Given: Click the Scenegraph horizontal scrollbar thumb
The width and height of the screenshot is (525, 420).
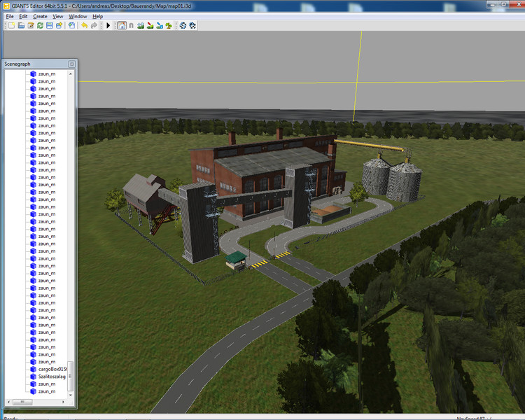Looking at the screenshot, I should (x=23, y=402).
